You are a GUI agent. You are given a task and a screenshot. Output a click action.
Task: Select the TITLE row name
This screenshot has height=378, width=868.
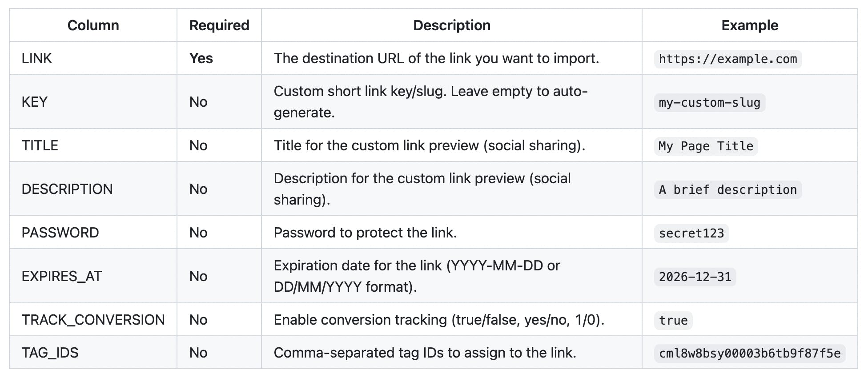(40, 145)
